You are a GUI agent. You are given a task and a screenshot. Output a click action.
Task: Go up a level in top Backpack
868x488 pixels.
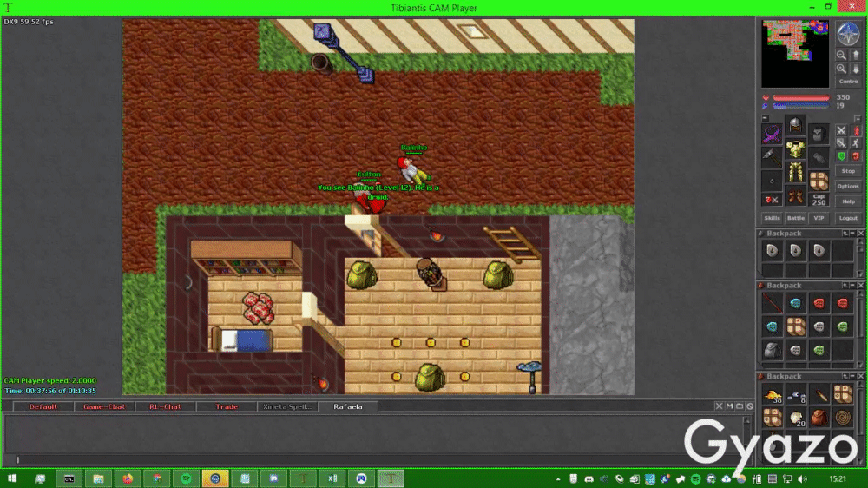pyautogui.click(x=845, y=234)
